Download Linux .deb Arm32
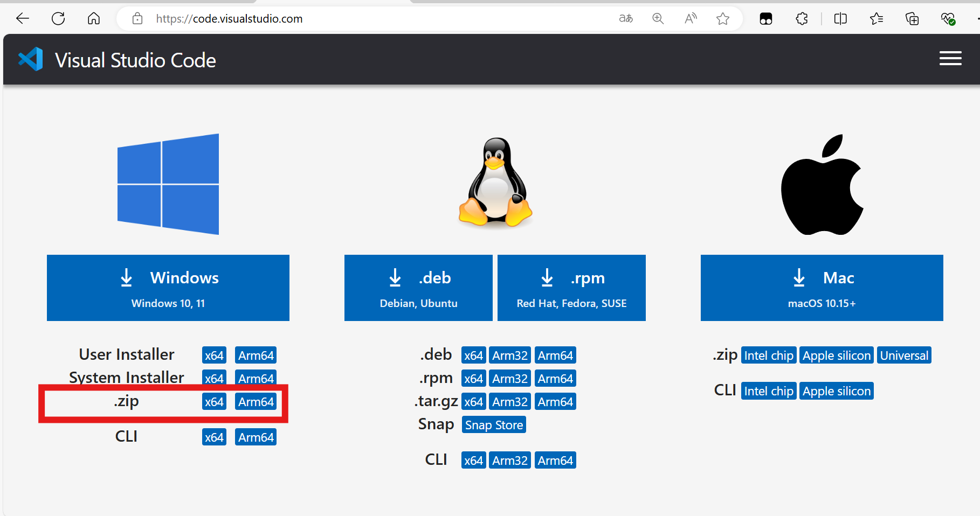This screenshot has height=516, width=980. click(x=510, y=355)
